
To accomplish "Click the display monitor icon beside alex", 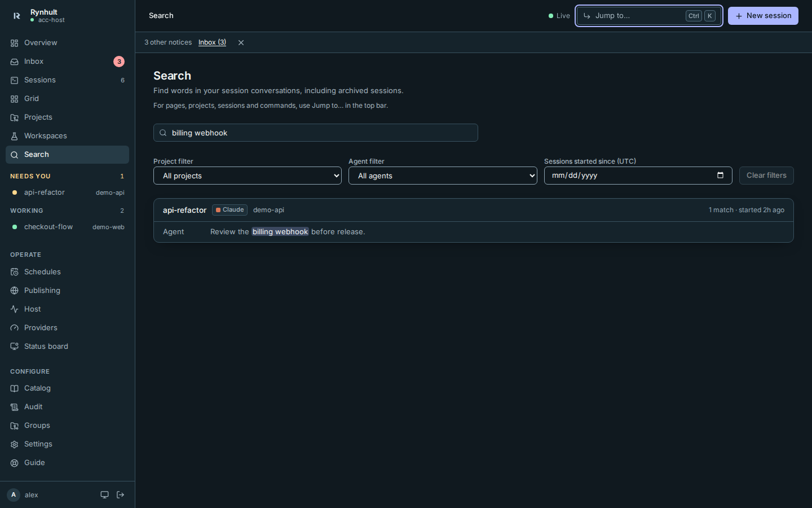I will pos(104,495).
